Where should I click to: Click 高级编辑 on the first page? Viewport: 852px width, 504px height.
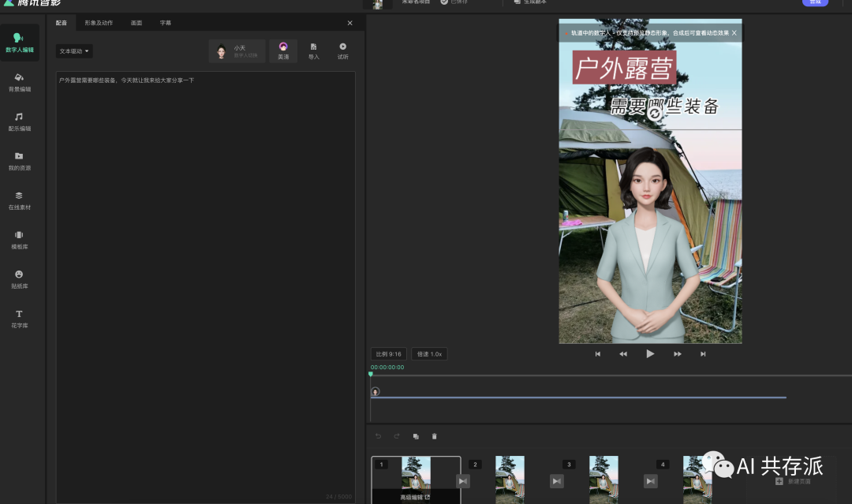415,497
